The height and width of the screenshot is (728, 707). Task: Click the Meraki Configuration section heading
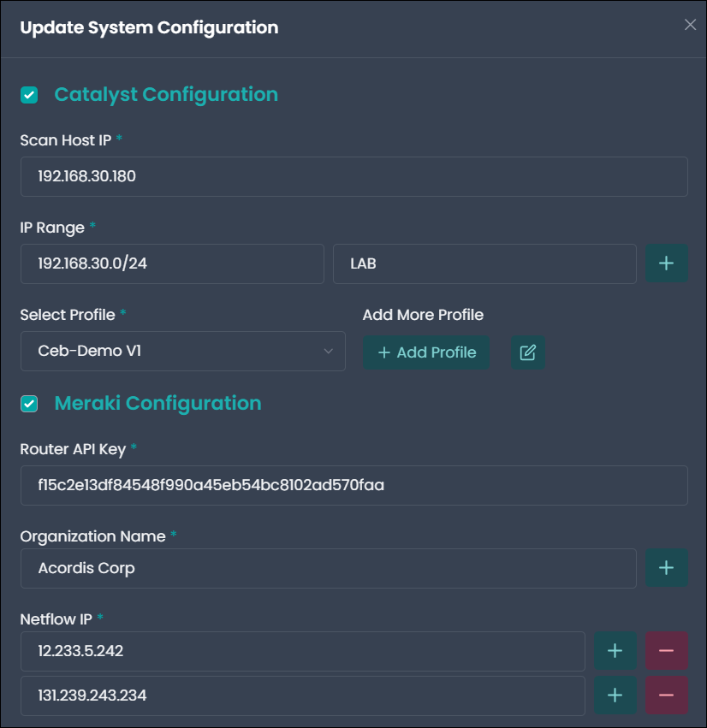(x=158, y=403)
